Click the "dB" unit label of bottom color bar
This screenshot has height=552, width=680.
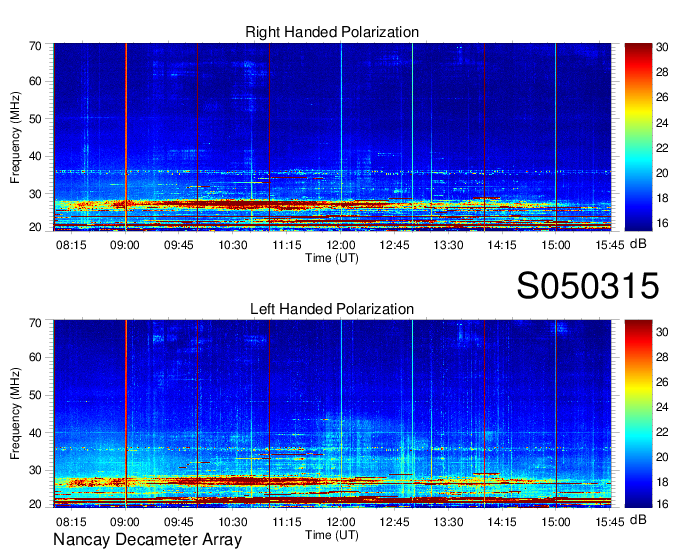638,519
